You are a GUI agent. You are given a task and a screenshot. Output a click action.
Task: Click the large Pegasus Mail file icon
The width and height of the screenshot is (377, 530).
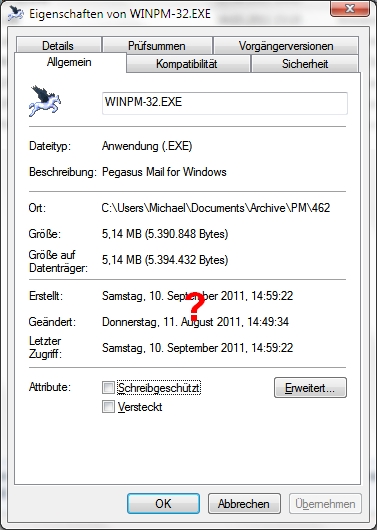(x=45, y=101)
